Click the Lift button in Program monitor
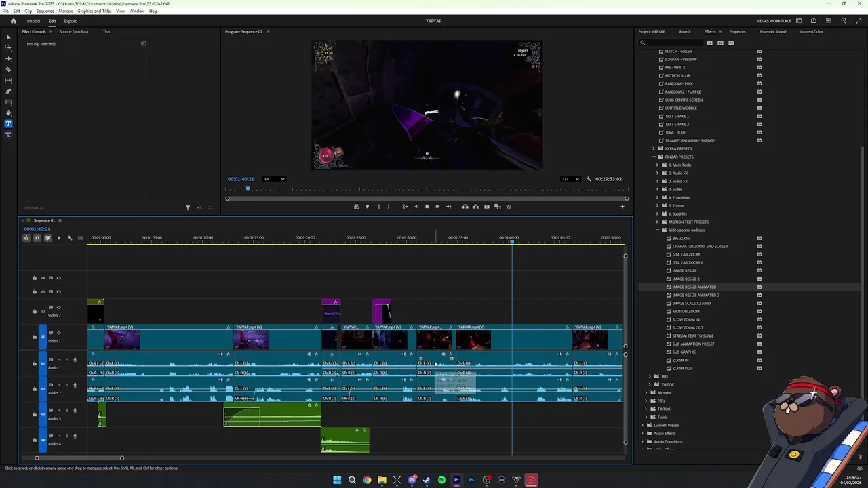Viewport: 868px width, 488px height. 465,207
